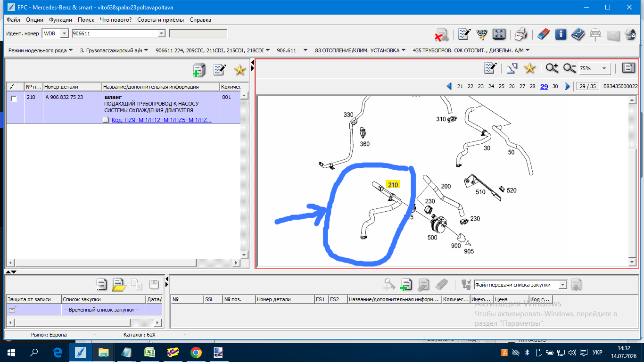Open the Справка menu
Screen dimensions: 644x362
pos(200,20)
